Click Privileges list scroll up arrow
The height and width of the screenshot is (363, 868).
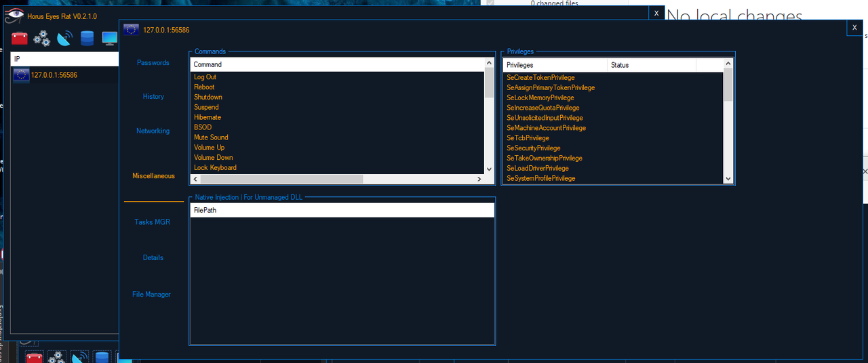coord(728,64)
